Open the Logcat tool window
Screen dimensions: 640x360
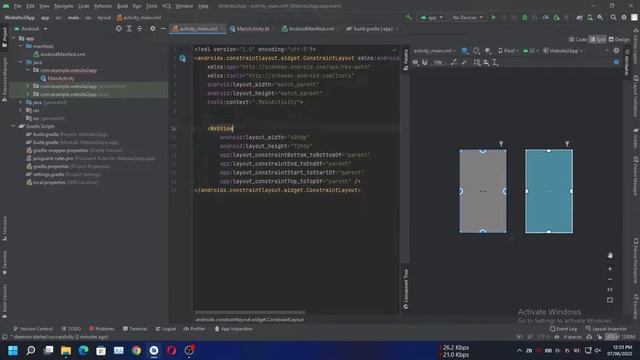(166, 329)
